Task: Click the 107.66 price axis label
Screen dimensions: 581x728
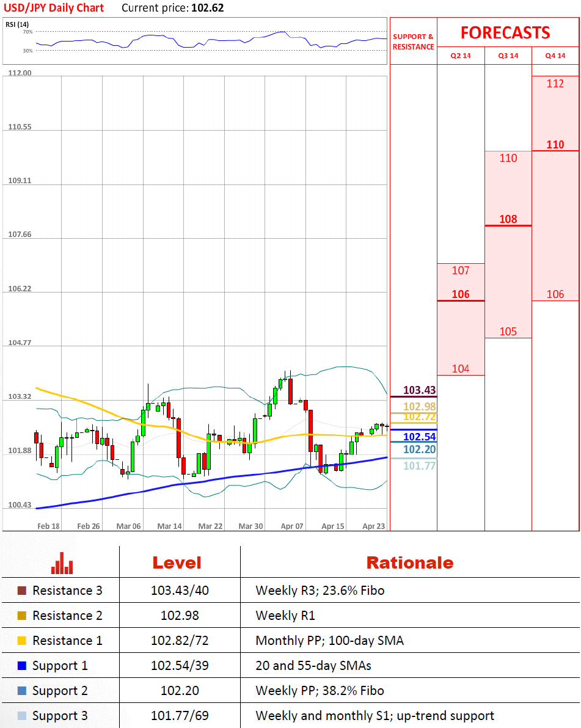Action: [x=20, y=235]
